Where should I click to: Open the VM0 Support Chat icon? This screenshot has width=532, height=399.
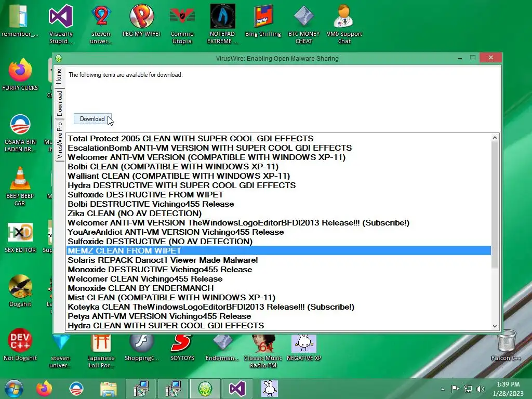coord(344,24)
